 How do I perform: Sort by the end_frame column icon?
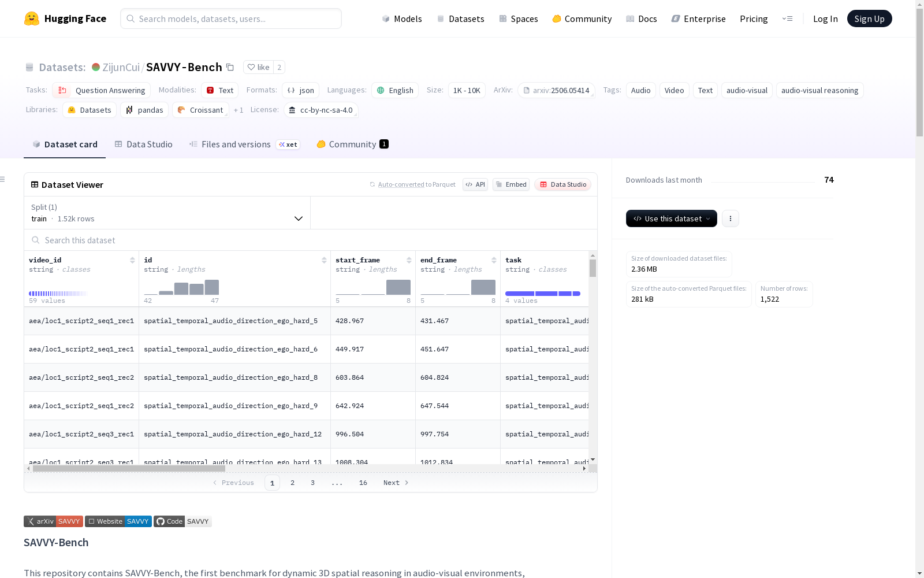(494, 260)
